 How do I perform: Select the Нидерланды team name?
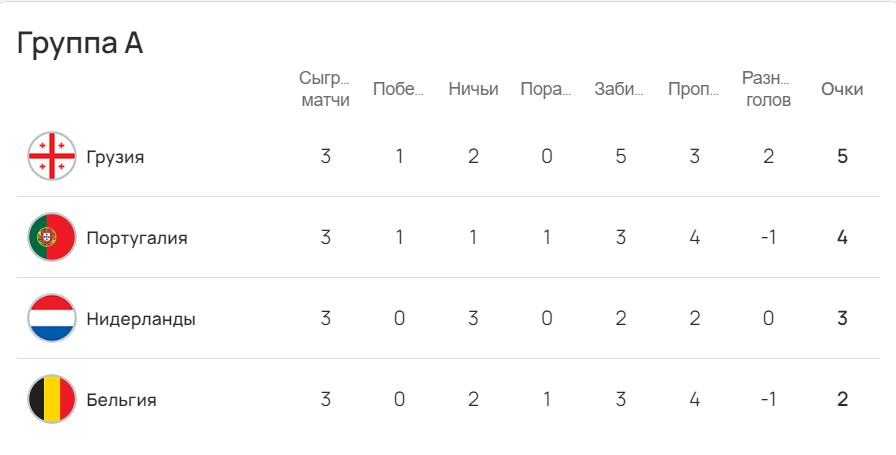(x=141, y=319)
